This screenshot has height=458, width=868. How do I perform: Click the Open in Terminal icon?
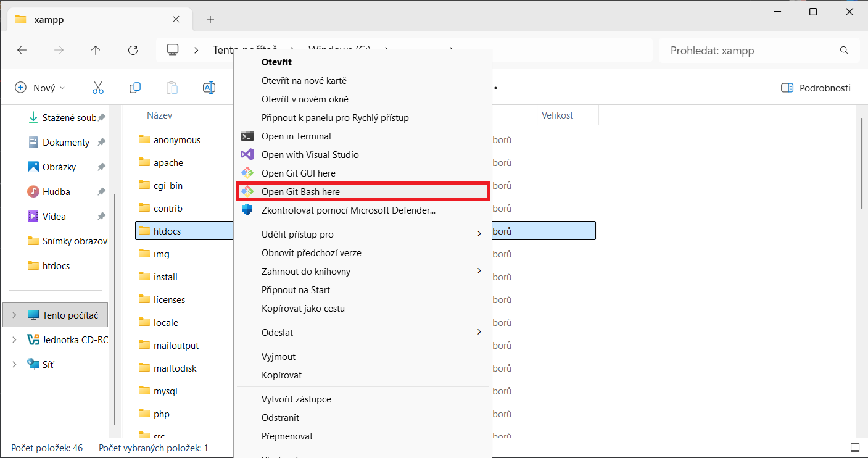click(x=247, y=136)
